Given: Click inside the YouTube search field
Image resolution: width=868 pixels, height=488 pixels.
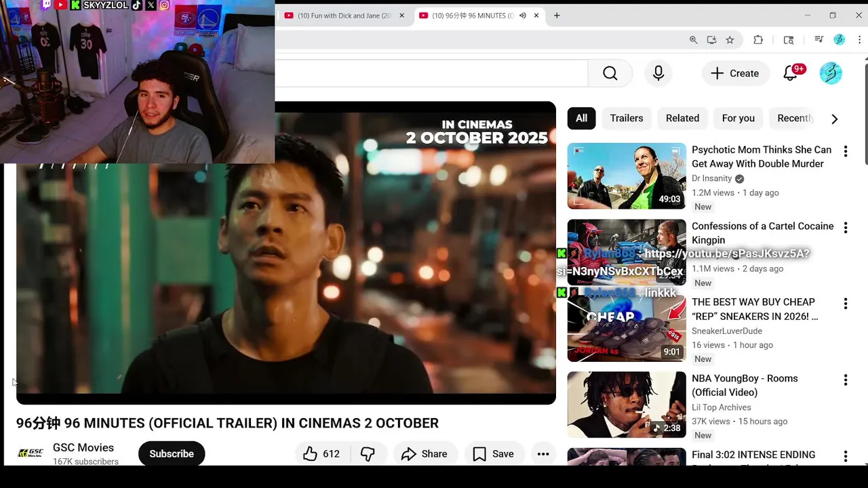Looking at the screenshot, I should tap(431, 73).
